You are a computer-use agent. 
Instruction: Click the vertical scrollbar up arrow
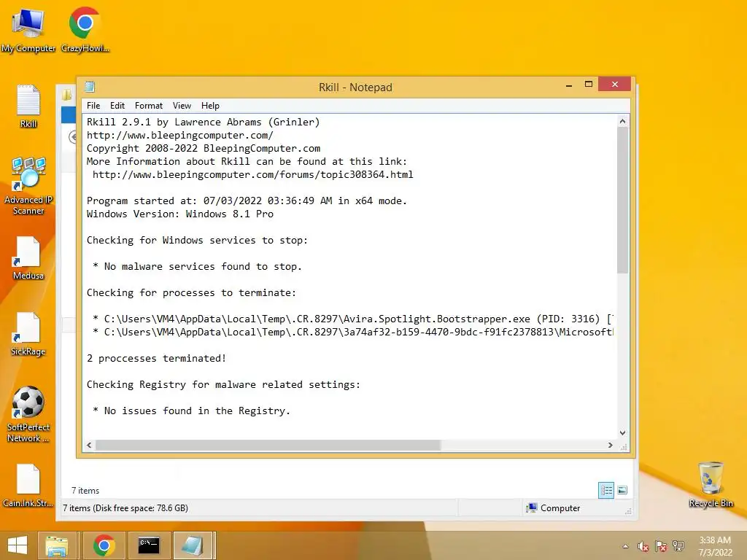click(622, 122)
